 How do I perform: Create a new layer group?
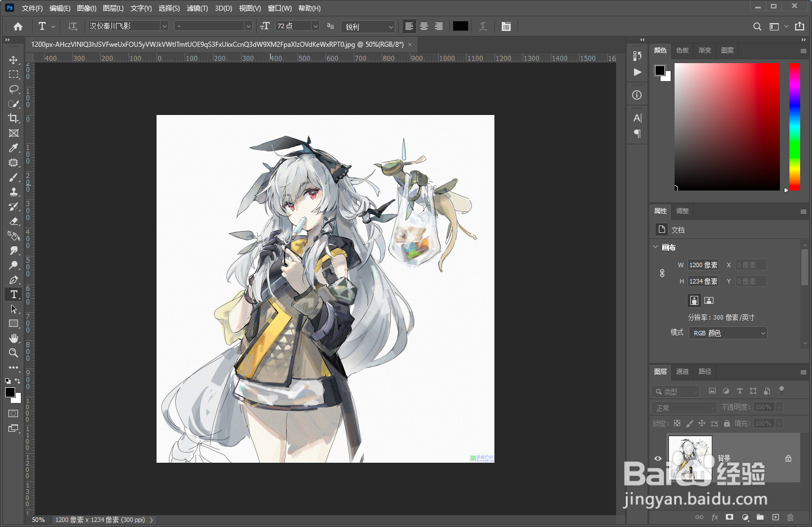pos(760,517)
